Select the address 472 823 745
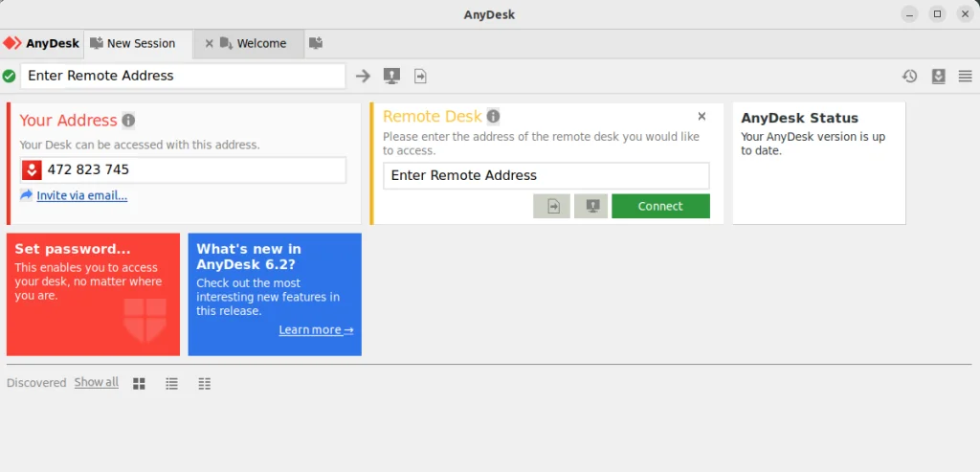This screenshot has width=980, height=472. (x=88, y=170)
